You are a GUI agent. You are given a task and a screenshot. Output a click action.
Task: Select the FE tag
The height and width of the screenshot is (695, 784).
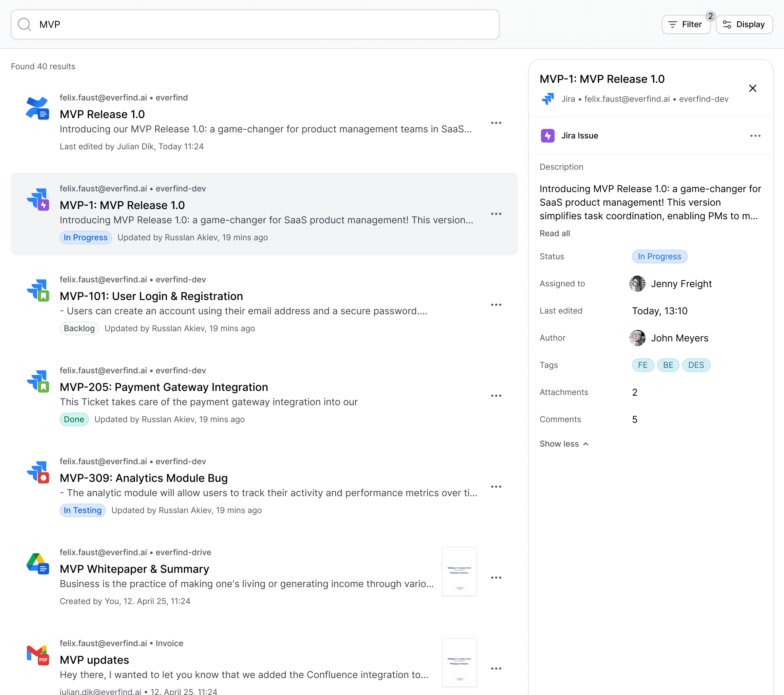tap(643, 365)
